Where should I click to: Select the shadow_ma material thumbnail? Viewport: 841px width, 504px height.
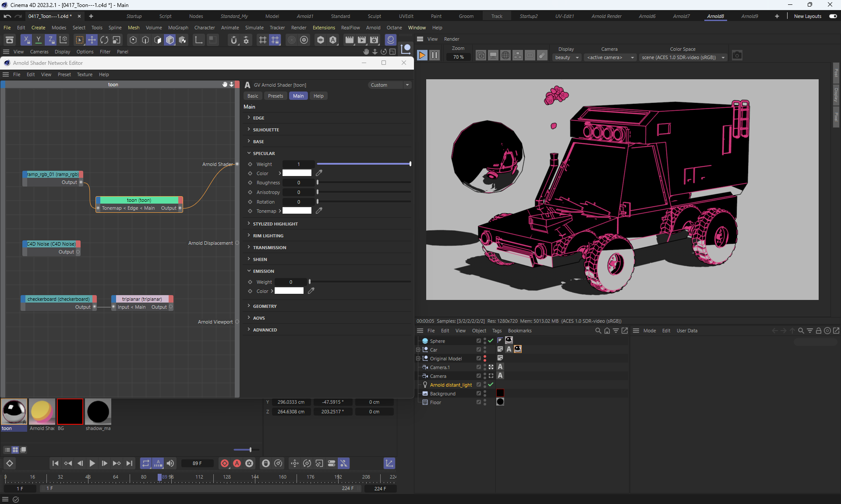point(98,412)
